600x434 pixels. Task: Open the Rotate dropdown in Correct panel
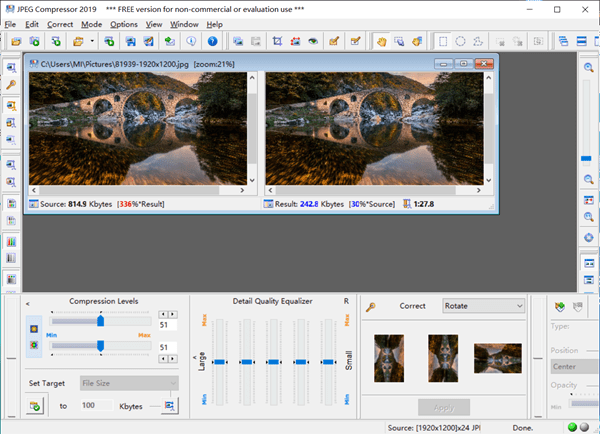click(x=483, y=306)
